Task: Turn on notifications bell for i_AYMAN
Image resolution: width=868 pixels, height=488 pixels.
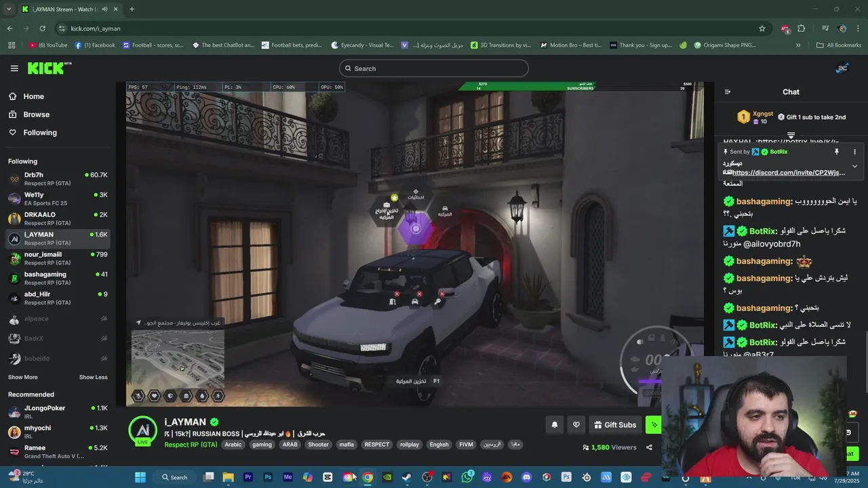Action: click(x=554, y=425)
